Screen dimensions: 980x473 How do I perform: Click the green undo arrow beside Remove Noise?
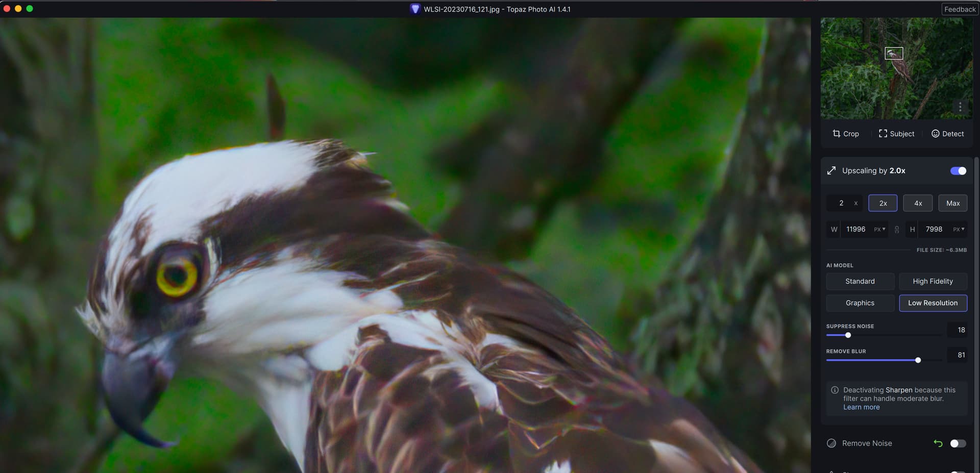click(938, 443)
